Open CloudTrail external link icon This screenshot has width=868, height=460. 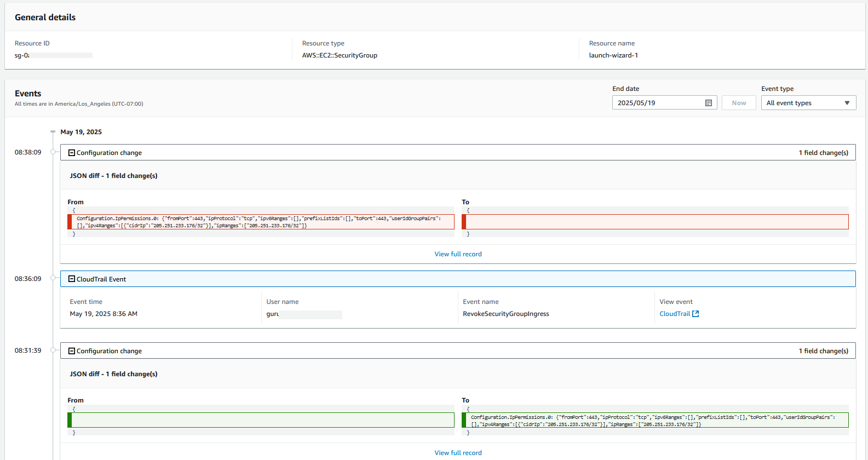click(x=695, y=314)
